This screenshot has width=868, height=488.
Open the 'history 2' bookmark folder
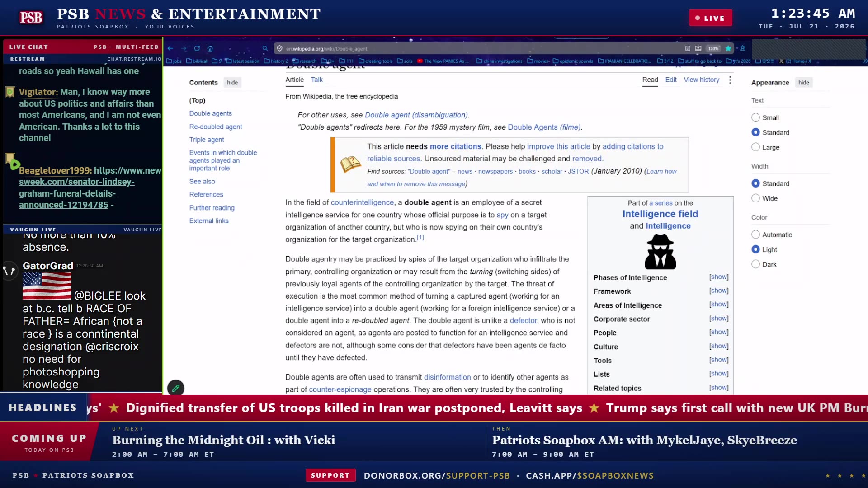point(276,61)
